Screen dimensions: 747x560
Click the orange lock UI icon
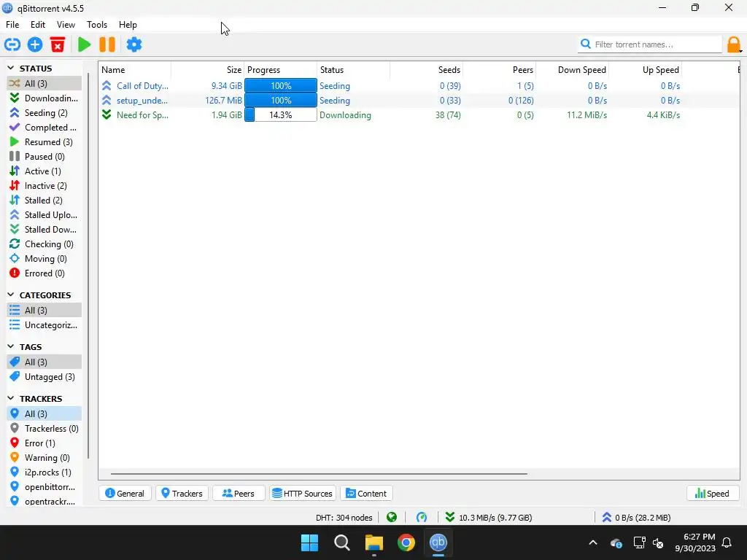734,45
